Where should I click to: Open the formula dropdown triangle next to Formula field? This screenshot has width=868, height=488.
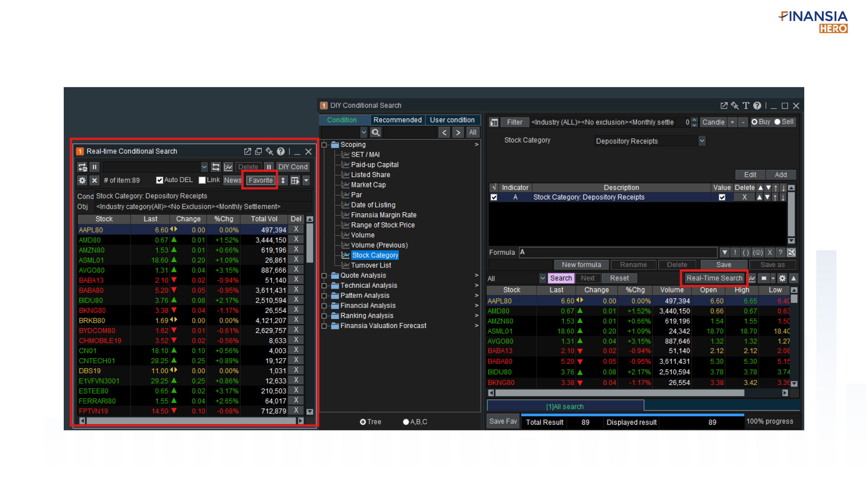725,253
